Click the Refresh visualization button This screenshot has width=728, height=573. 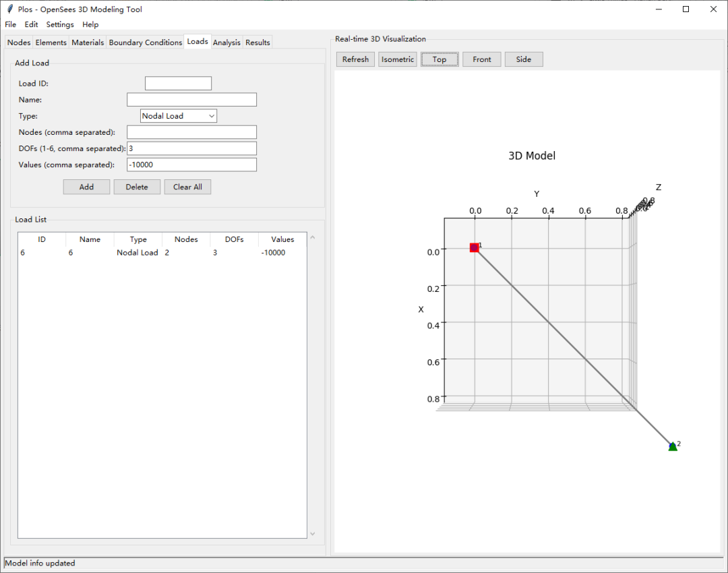pos(356,59)
